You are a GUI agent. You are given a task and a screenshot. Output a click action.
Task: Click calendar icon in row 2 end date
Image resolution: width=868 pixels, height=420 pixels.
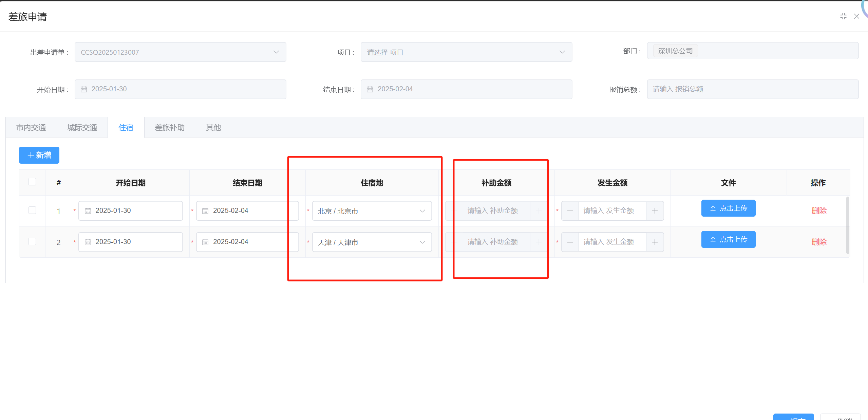click(x=205, y=242)
